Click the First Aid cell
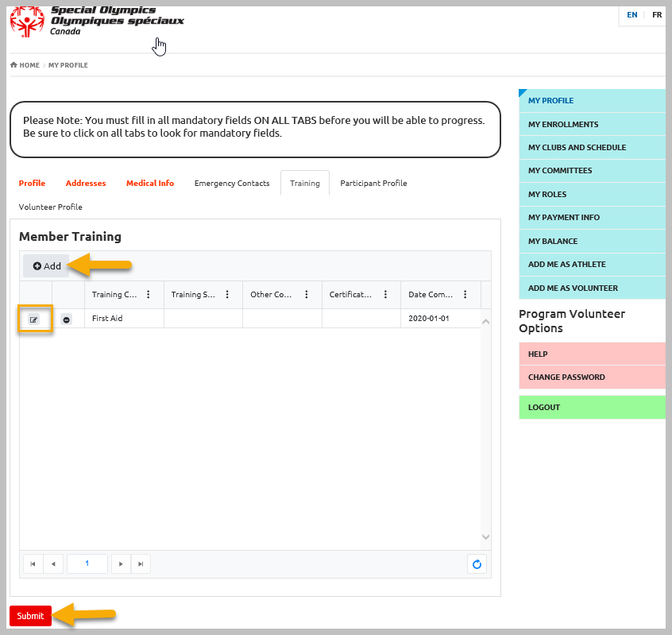Screen dimensions: 672x635 pyautogui.click(x=124, y=319)
